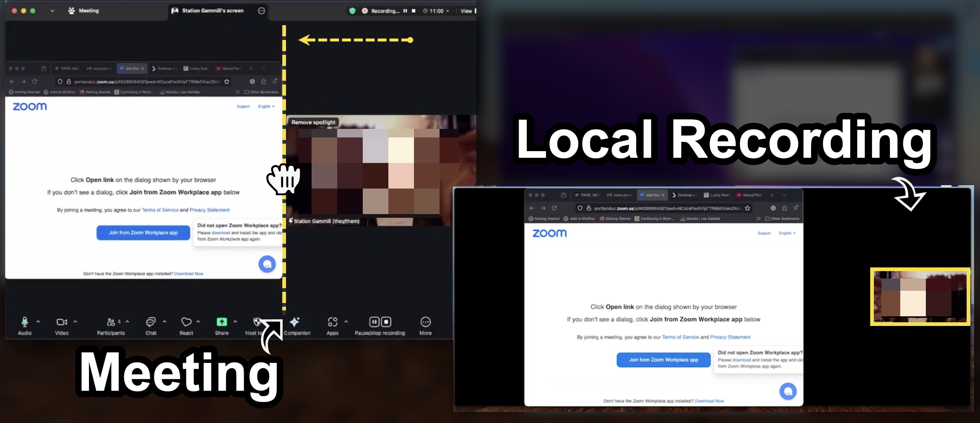
Task: Open the Apps icon
Action: pyautogui.click(x=332, y=322)
